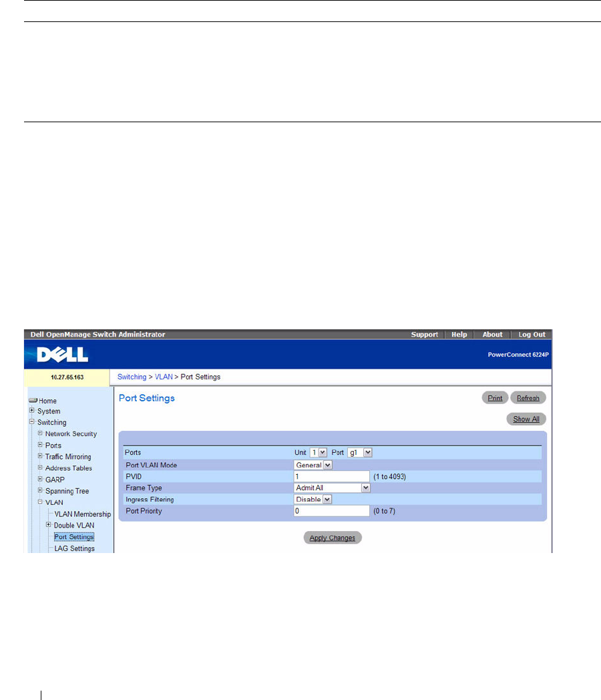Click the IP address 10.27.65.163
This screenshot has width=601, height=700.
coord(67,377)
